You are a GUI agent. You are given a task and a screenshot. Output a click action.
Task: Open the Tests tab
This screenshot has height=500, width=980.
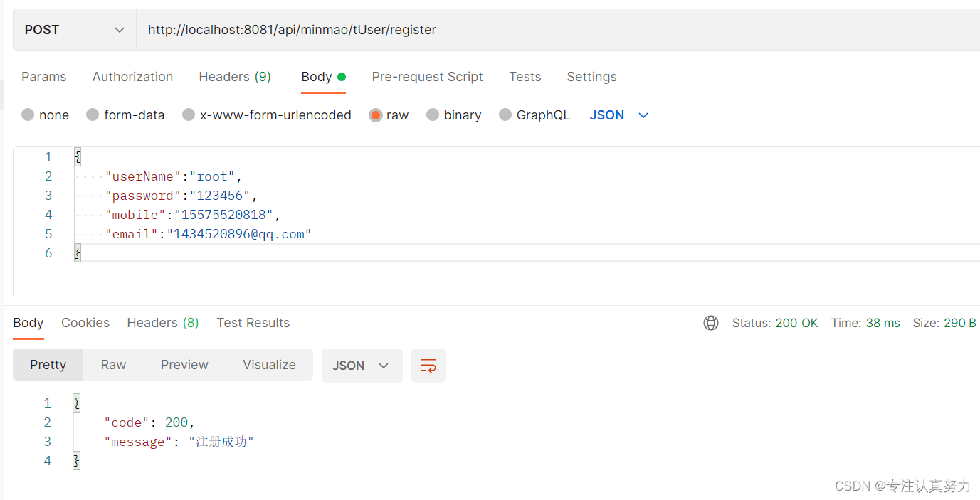[x=525, y=77]
